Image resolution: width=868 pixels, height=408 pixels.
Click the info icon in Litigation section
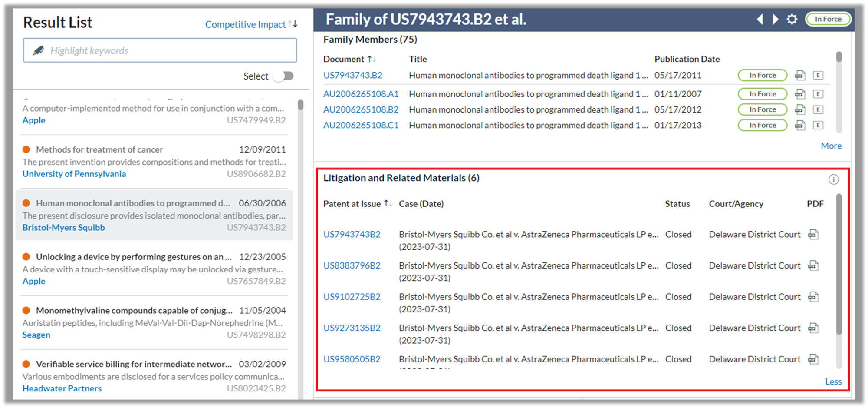tap(833, 179)
